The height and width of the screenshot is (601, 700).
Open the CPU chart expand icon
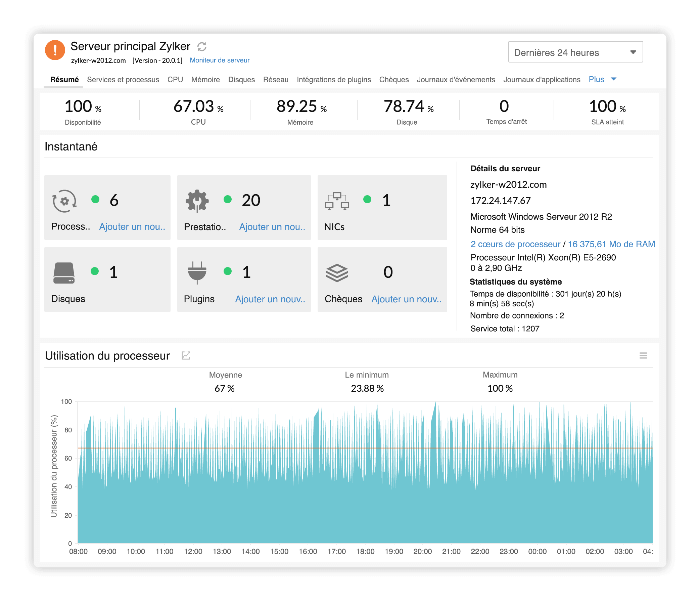click(186, 355)
